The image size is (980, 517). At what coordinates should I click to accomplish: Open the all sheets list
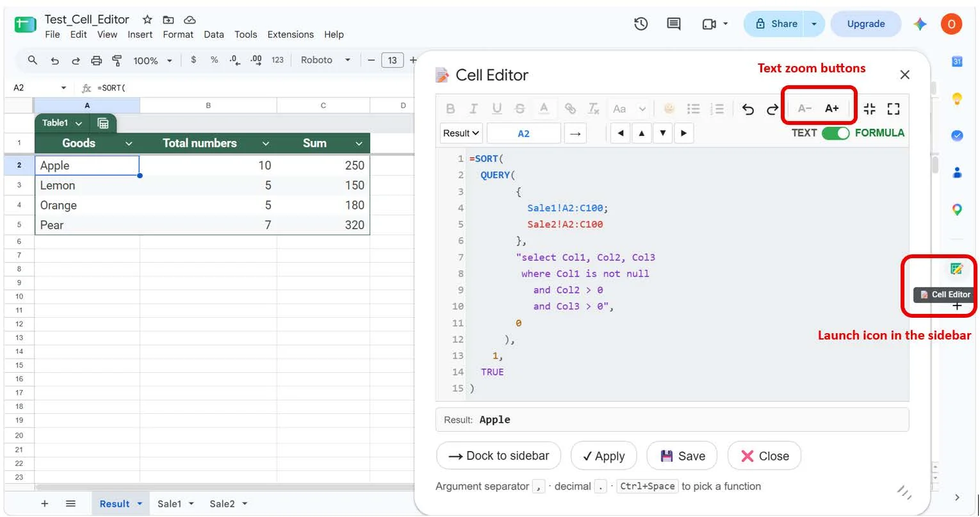click(70, 504)
